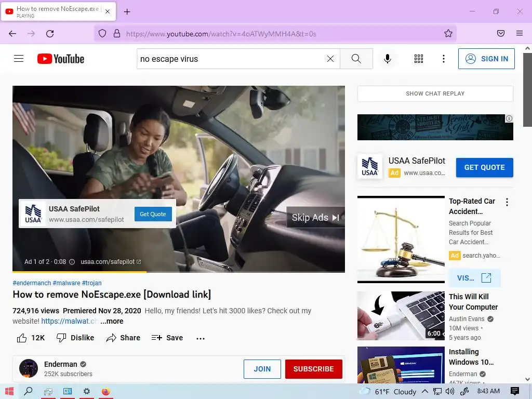The height and width of the screenshot is (399, 532).
Task: Click the address bar URL
Action: click(221, 34)
